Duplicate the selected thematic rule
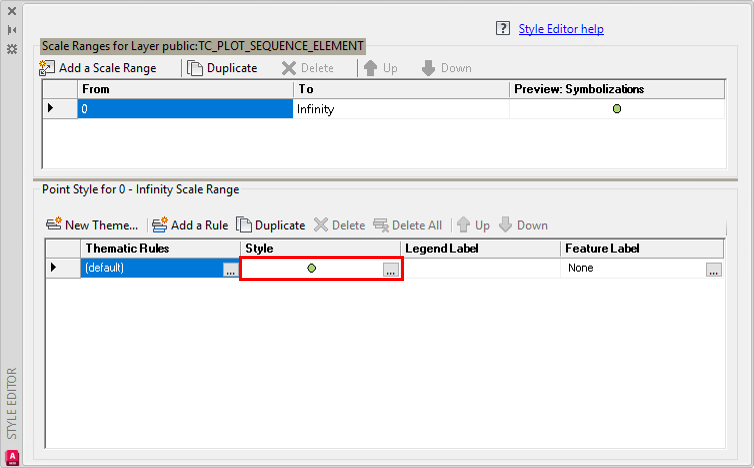Screen dimensions: 754x468 [x=271, y=225]
